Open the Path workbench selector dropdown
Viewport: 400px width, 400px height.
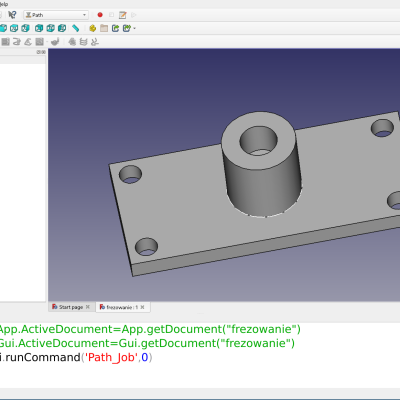[56, 15]
